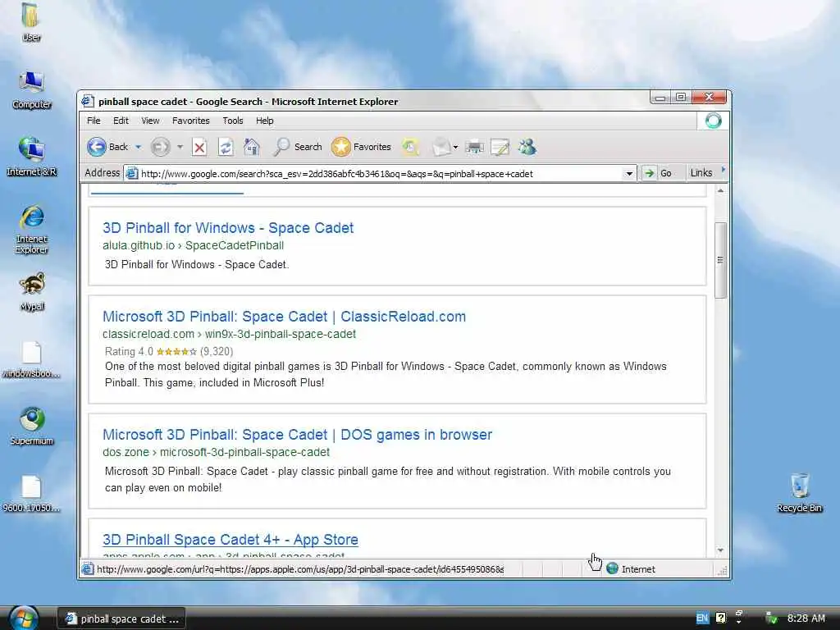Click the Internet zone globe in the status bar
This screenshot has width=840, height=630.
tap(612, 569)
